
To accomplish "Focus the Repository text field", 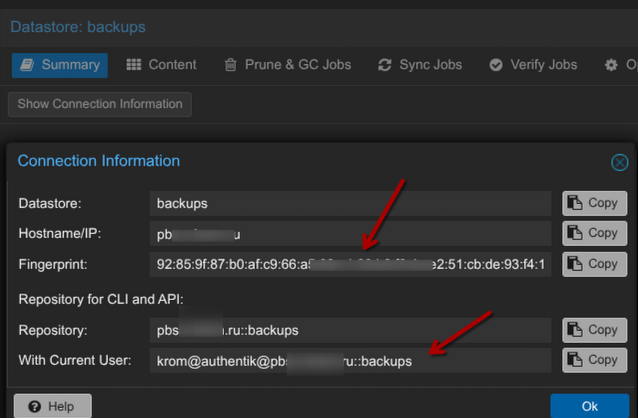I will (x=350, y=330).
